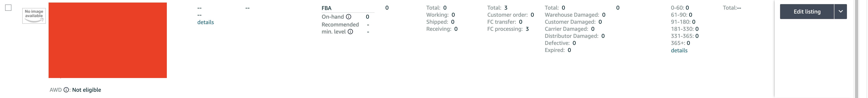The width and height of the screenshot is (868, 98).
Task: Tick the listing row selection checkbox
Action: [8, 8]
